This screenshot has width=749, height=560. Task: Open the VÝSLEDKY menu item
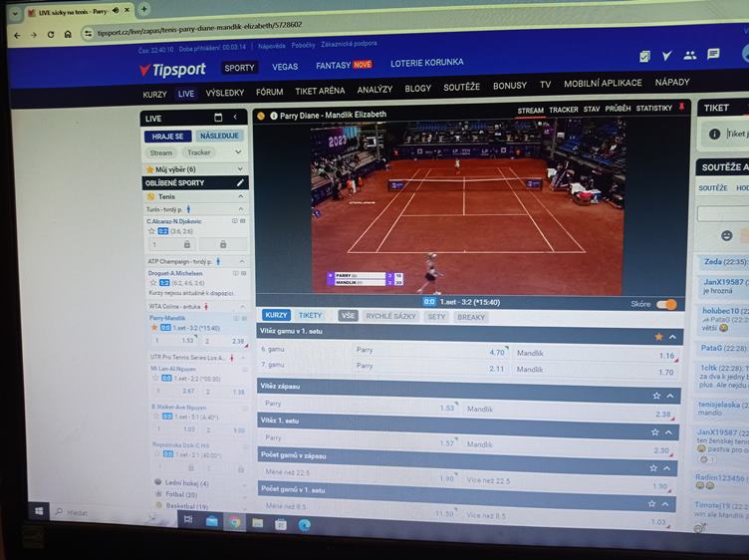[225, 93]
